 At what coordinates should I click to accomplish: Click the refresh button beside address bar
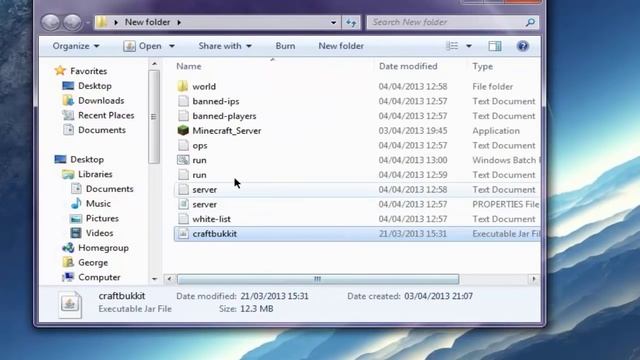pos(351,22)
